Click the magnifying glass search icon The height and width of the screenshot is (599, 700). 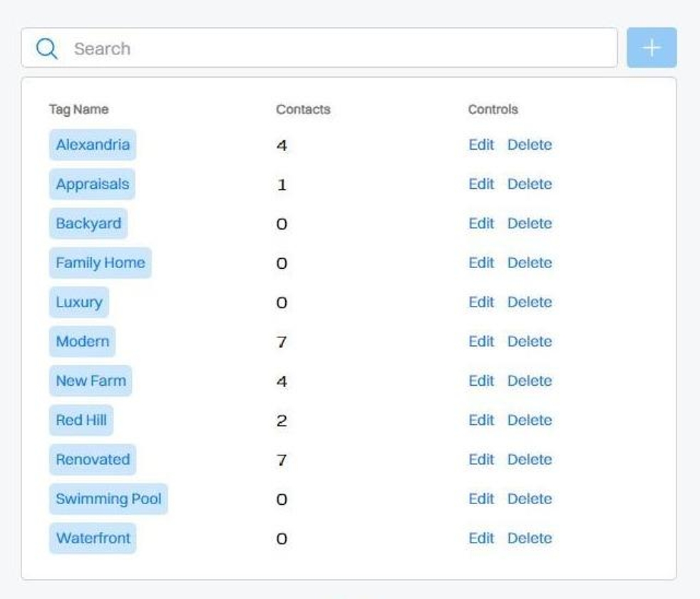coord(46,48)
